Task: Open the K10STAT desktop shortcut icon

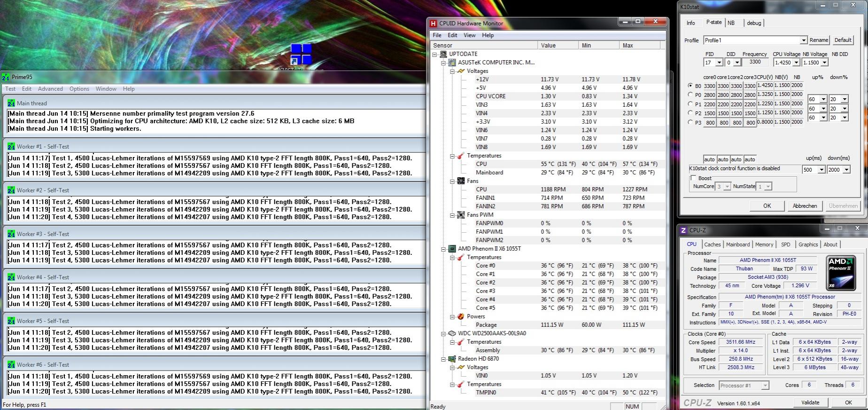Action: pyautogui.click(x=301, y=54)
